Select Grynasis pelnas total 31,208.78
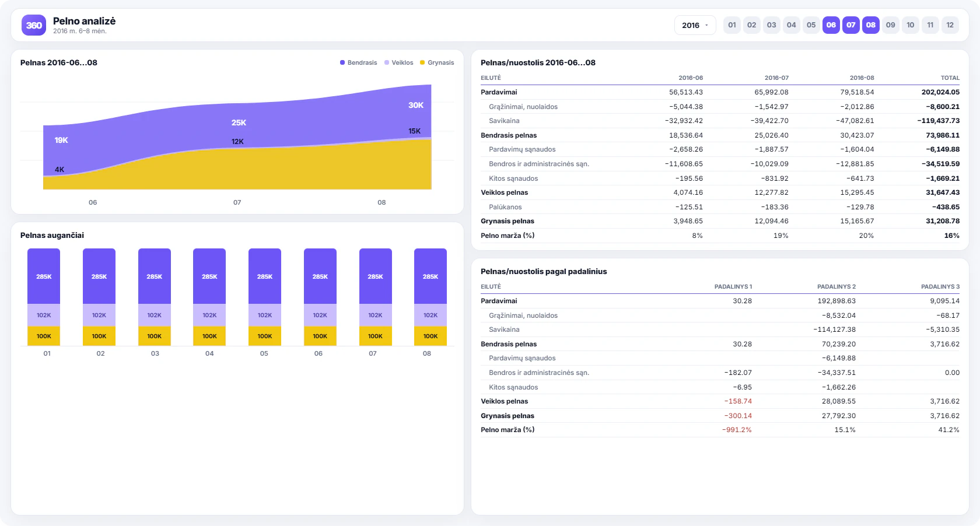The height and width of the screenshot is (526, 980). click(943, 221)
